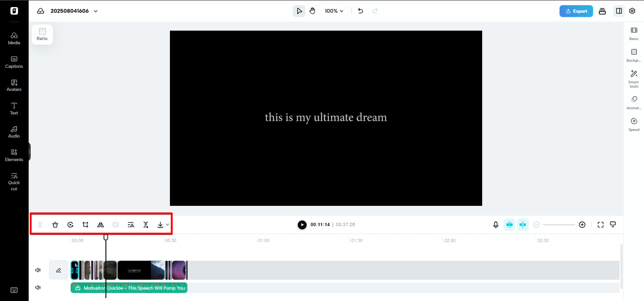
Task: Open the Ratio canvas option
Action: (x=42, y=34)
